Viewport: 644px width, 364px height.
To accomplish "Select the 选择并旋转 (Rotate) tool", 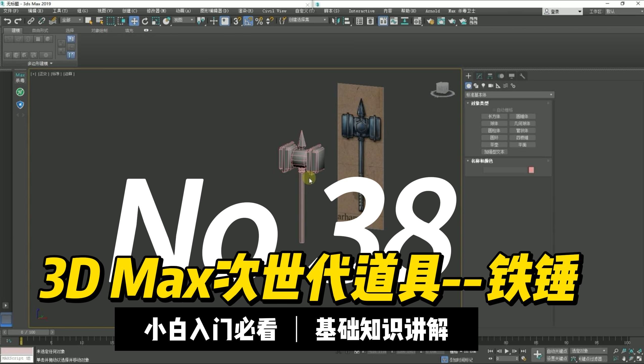I will 145,21.
